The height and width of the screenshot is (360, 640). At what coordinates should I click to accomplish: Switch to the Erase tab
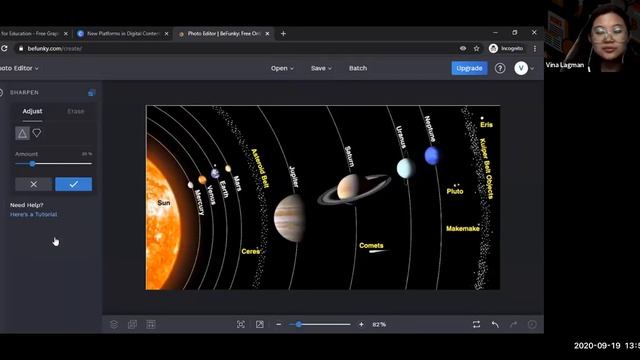(76, 111)
